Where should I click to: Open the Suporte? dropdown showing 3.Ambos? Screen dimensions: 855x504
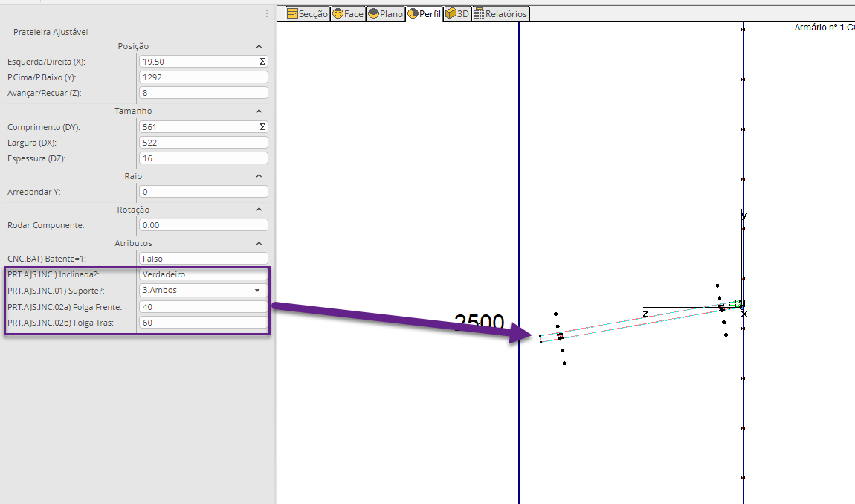[x=204, y=290]
